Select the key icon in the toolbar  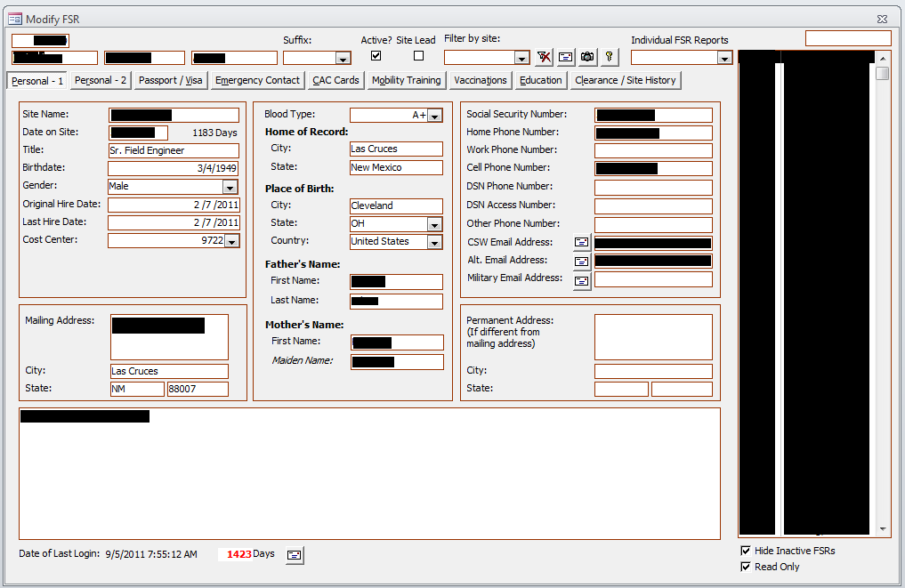click(x=610, y=56)
